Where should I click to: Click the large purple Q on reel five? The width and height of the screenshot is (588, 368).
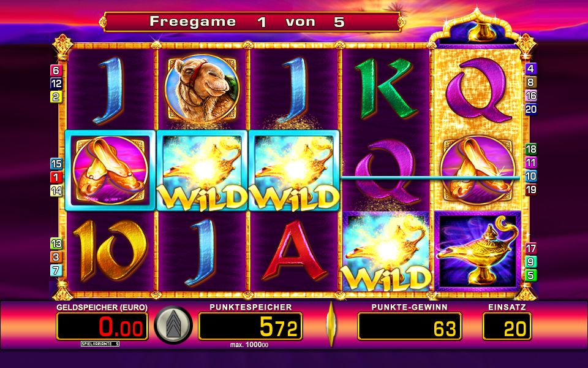477,90
